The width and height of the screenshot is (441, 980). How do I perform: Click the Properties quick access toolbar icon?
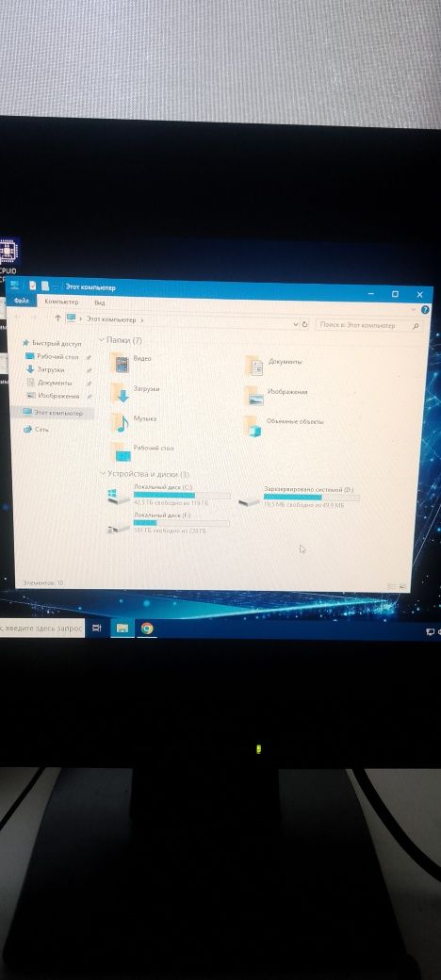(x=31, y=285)
